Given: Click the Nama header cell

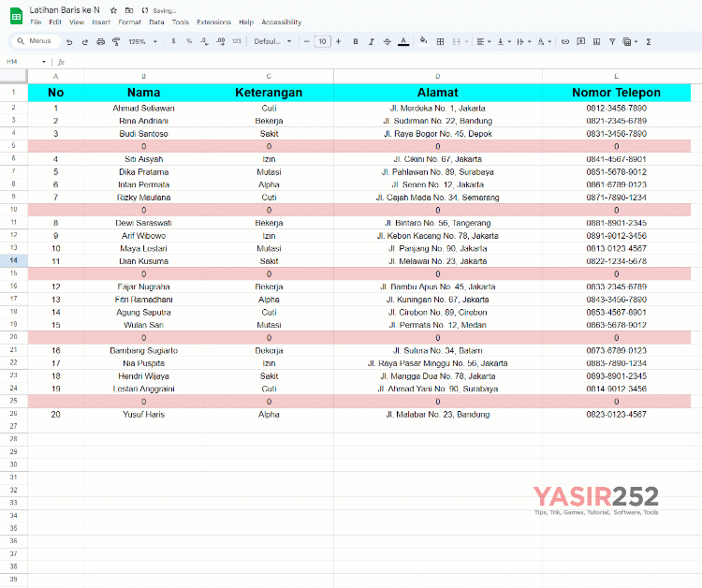Looking at the screenshot, I should point(144,93).
